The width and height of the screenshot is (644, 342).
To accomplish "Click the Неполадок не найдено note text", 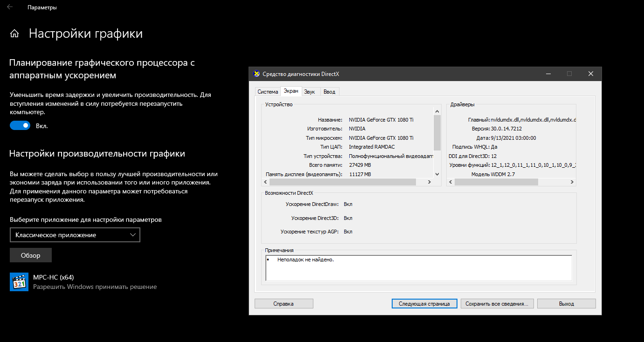I will click(x=305, y=260).
